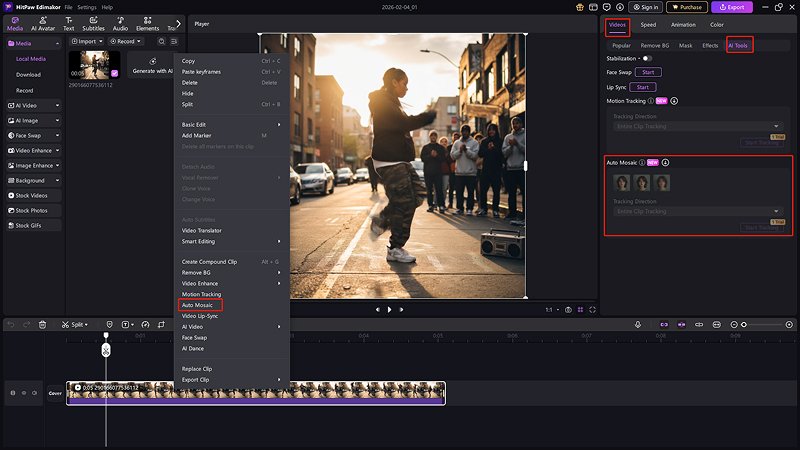The width and height of the screenshot is (800, 450).
Task: Click the Cover button on timeline
Action: coord(55,393)
